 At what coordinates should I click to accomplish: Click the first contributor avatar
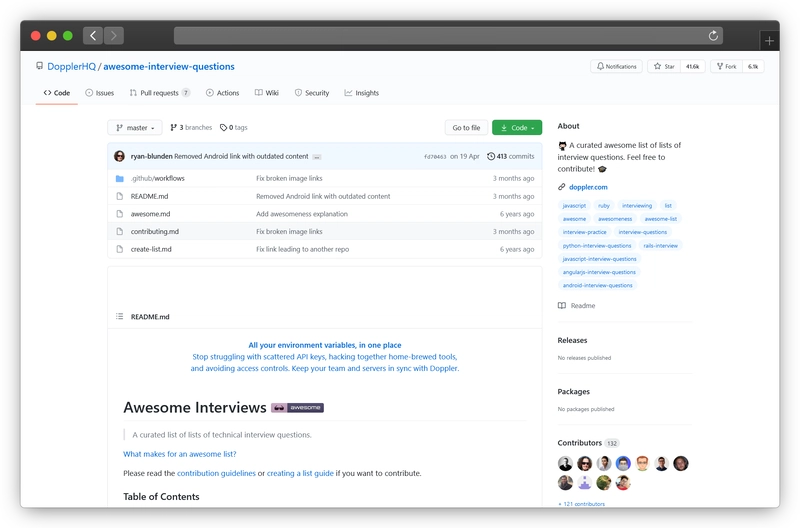[x=565, y=463]
